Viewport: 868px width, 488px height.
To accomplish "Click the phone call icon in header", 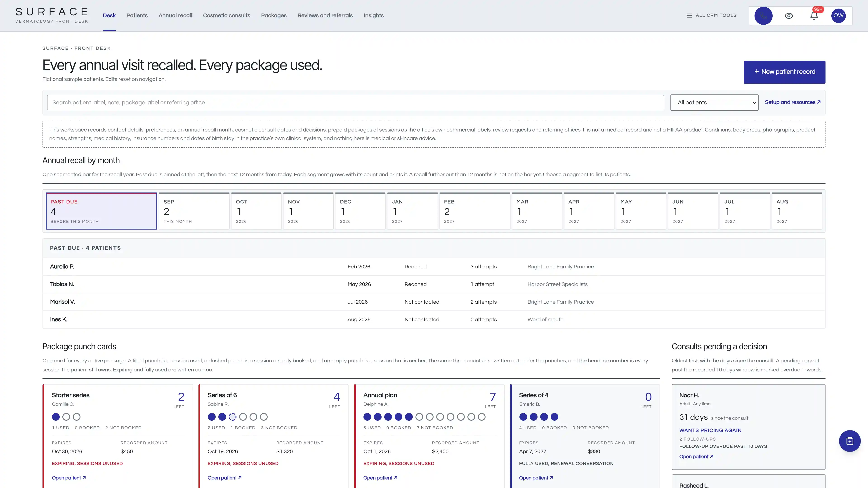I will (763, 16).
